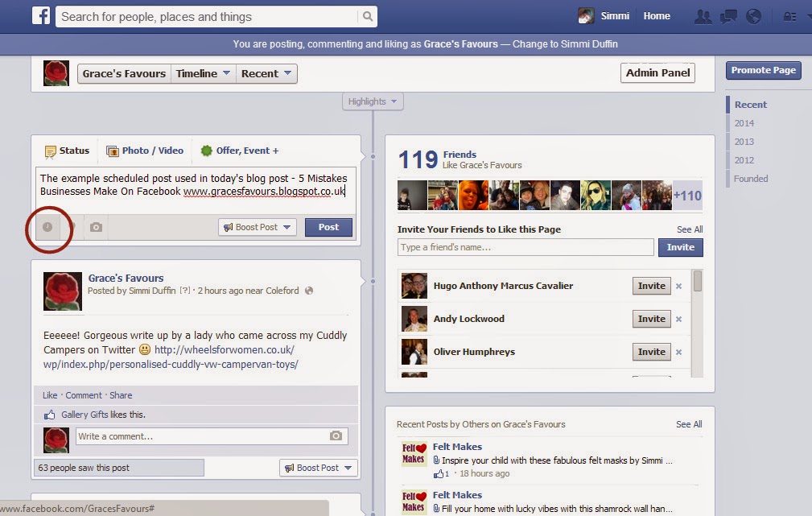Click the Facebook logo icon
The height and width of the screenshot is (516, 812).
[x=41, y=15]
